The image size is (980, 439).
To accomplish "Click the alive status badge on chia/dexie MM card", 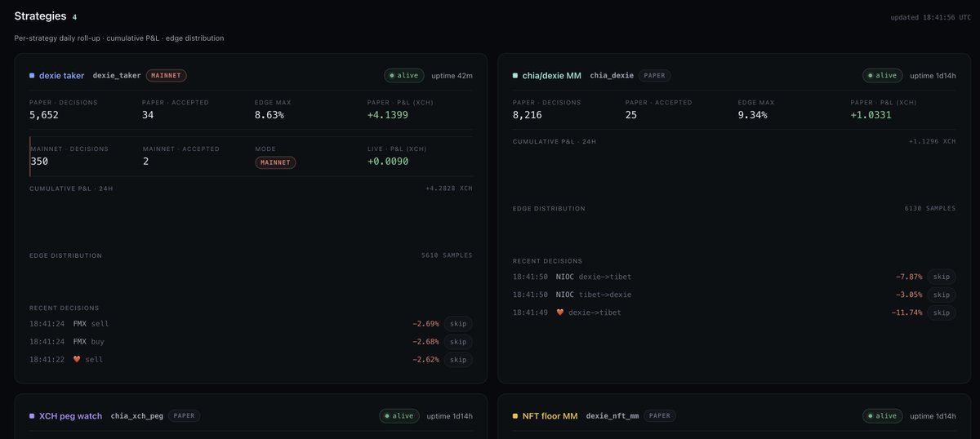I will coord(883,75).
